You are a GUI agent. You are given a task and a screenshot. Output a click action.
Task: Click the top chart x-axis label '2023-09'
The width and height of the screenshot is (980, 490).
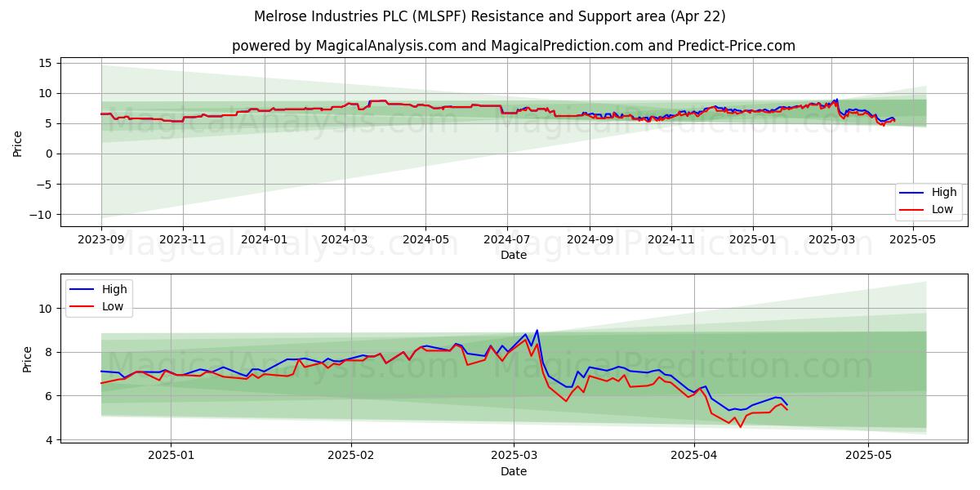101,241
